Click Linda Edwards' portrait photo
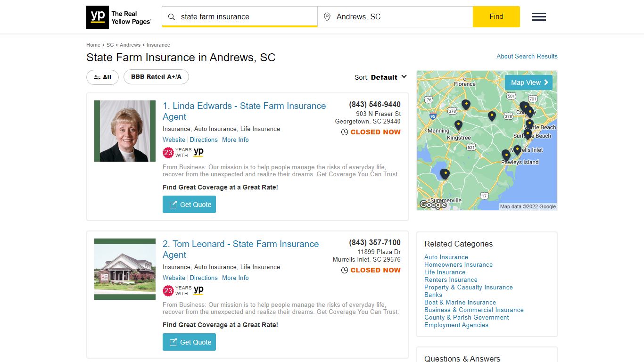Image resolution: width=644 pixels, height=362 pixels. 125,131
